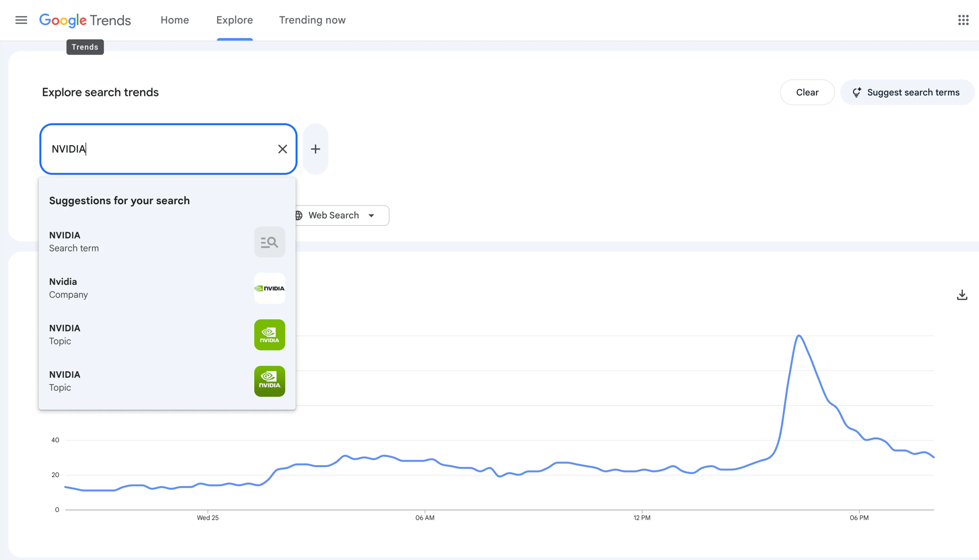Image resolution: width=979 pixels, height=560 pixels.
Task: Download the trends chart data
Action: 962,294
